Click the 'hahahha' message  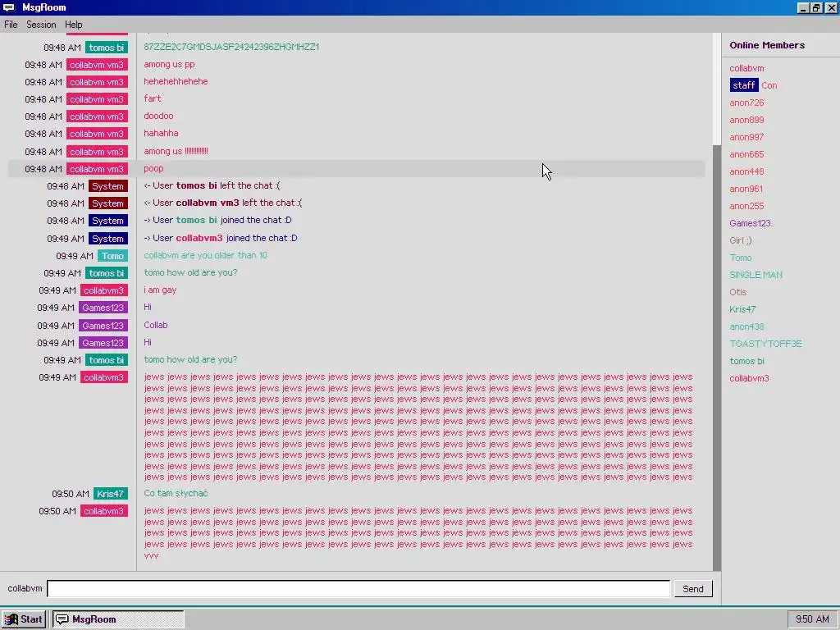[161, 133]
